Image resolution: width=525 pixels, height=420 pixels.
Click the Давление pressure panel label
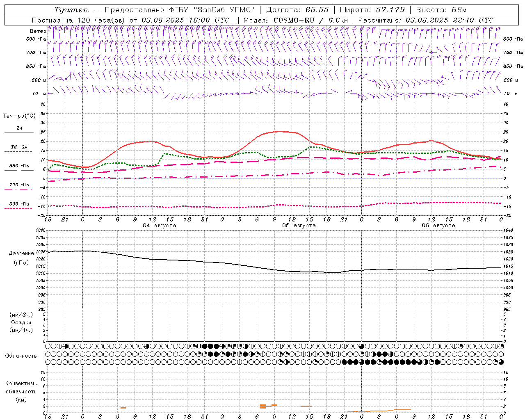coord(21,253)
